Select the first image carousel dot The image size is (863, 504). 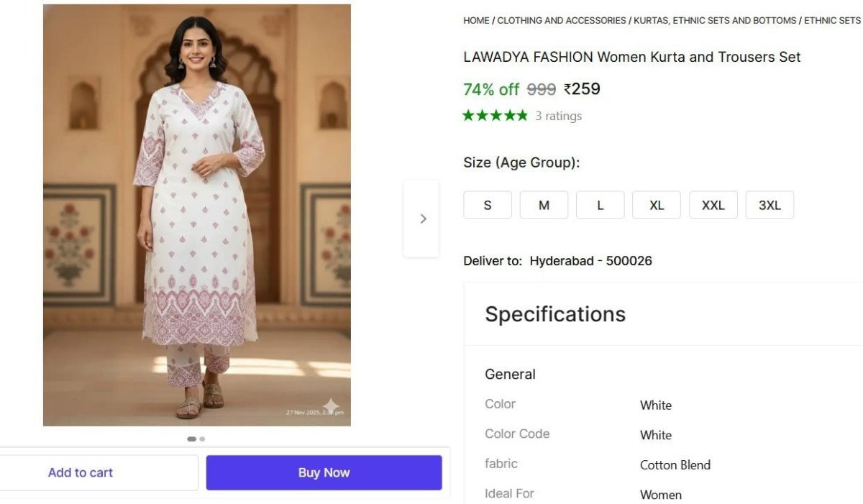pyautogui.click(x=191, y=439)
